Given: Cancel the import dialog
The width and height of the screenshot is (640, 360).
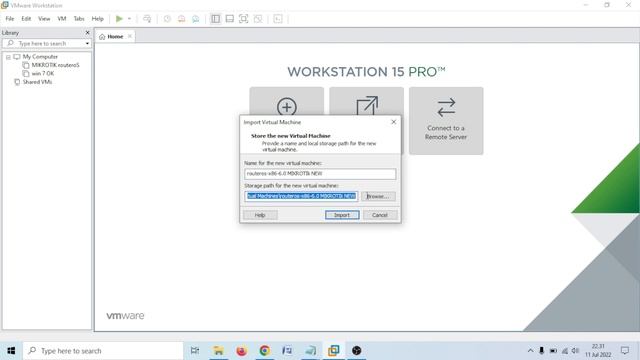Looking at the screenshot, I should click(x=380, y=215).
